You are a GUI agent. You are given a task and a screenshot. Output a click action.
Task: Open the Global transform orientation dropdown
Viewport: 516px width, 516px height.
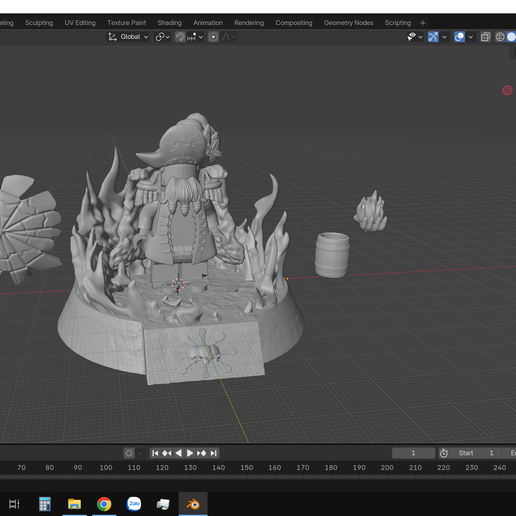[x=128, y=37]
